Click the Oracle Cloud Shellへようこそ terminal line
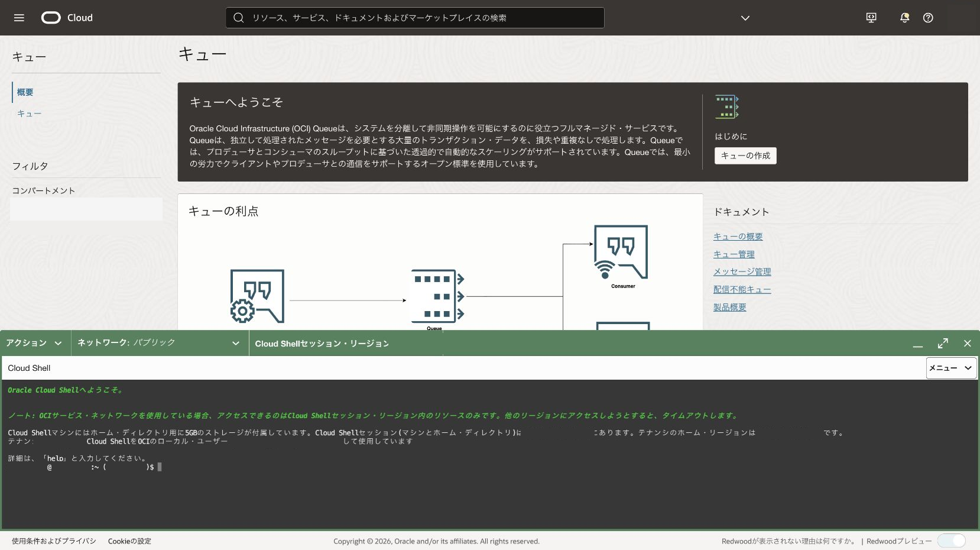The image size is (980, 550). coord(65,390)
